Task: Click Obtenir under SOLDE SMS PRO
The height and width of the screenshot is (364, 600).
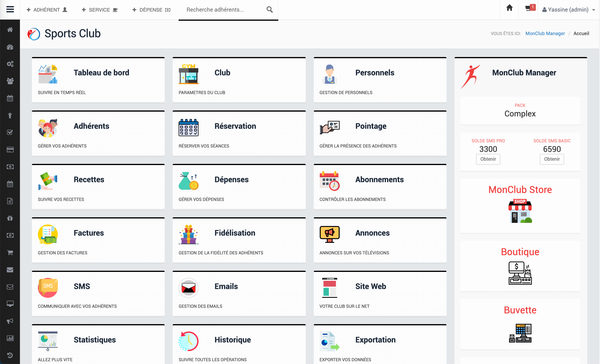Action: click(488, 159)
